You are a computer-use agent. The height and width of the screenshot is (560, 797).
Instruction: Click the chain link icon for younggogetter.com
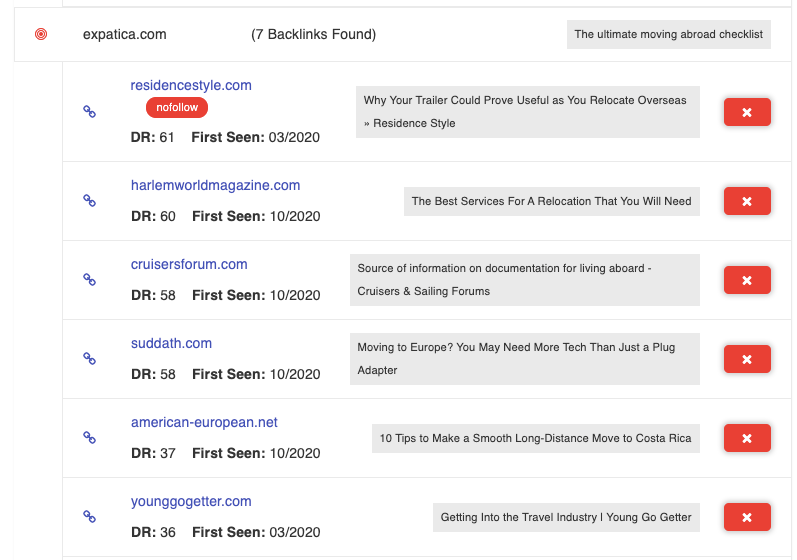click(x=89, y=516)
